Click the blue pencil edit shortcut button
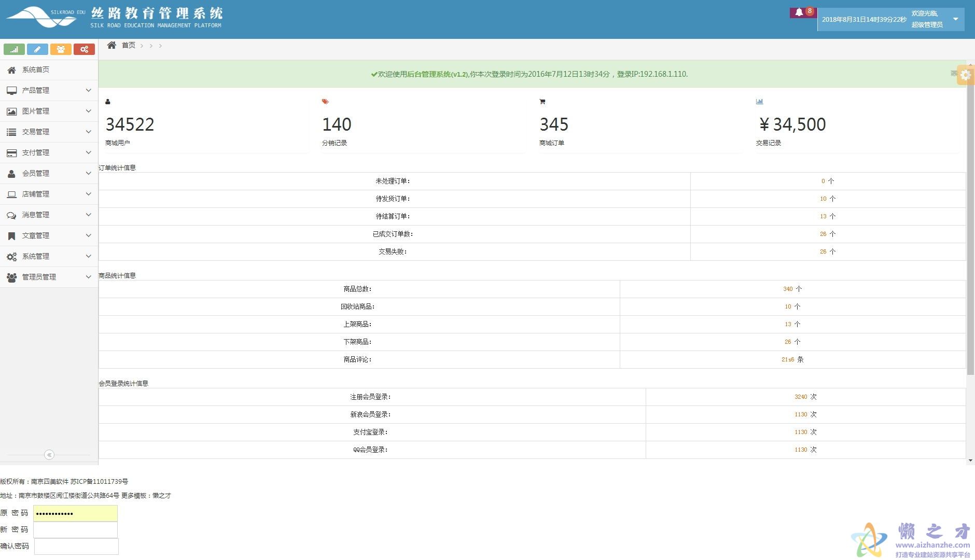 37,49
